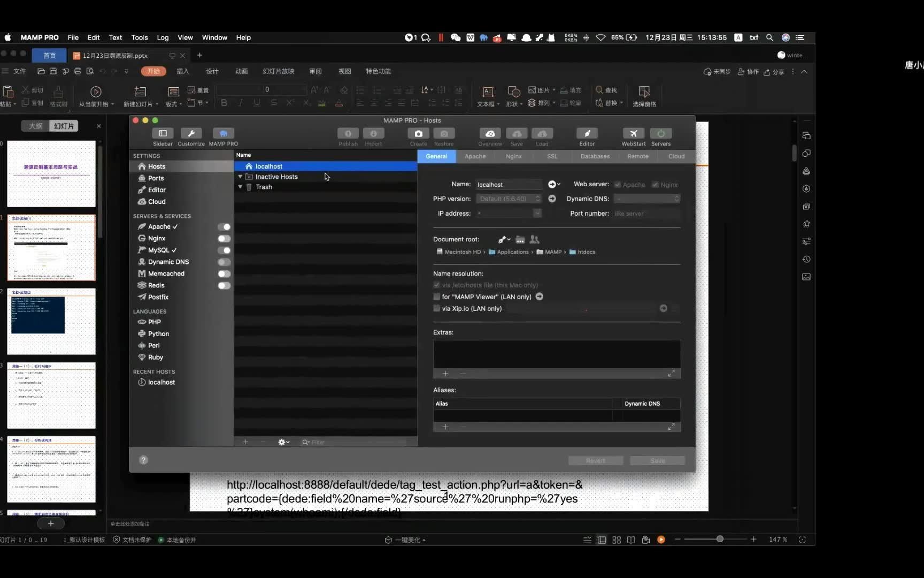Toggle the Apache web server checkbox
Viewport: 924px width, 578px height.
pyautogui.click(x=618, y=185)
